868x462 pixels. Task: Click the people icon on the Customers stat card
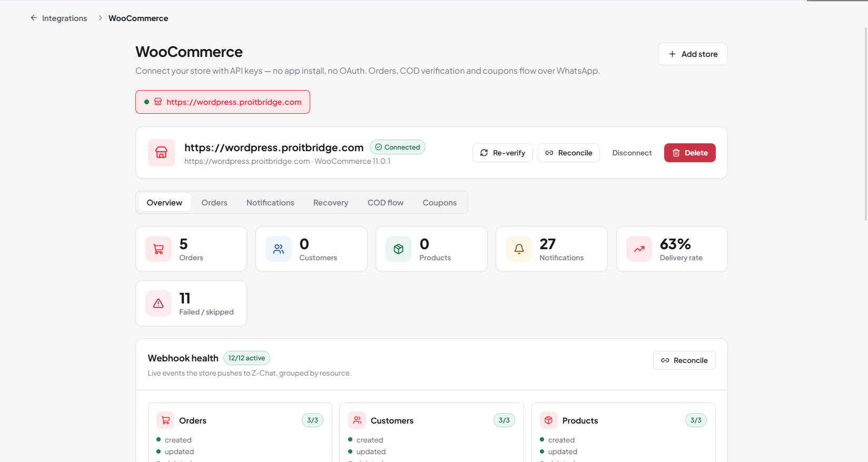pyautogui.click(x=279, y=249)
